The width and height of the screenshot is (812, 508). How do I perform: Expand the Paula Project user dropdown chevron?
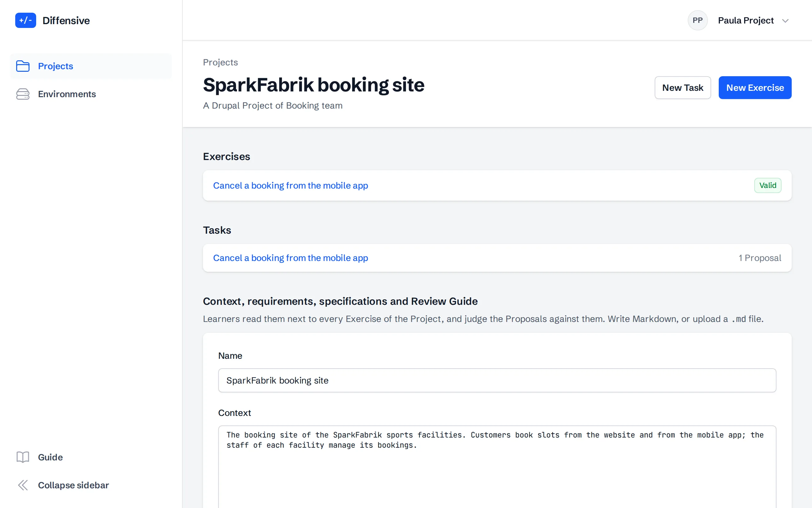785,21
